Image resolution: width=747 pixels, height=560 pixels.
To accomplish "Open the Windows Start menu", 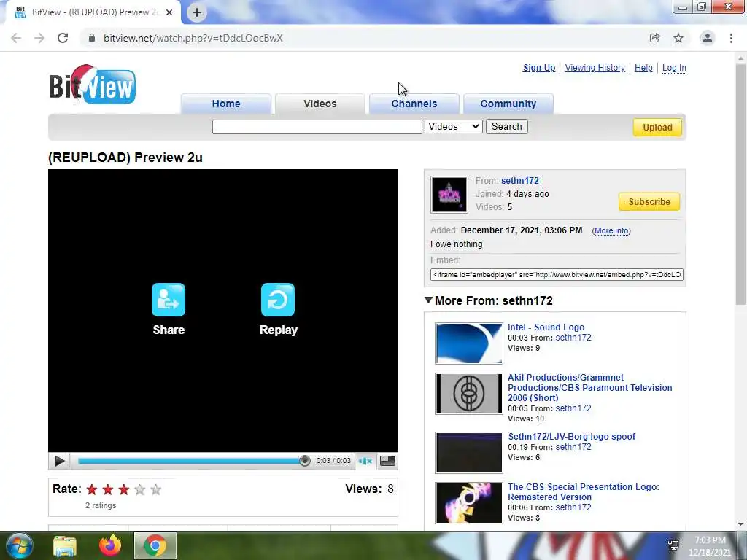I will tap(20, 545).
